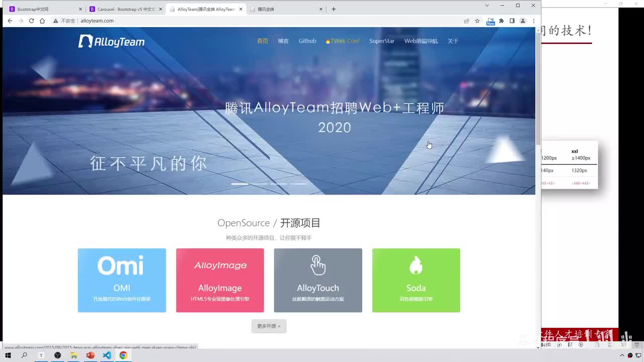644x362 pixels.
Task: Open the Typora taskbar icon
Action: [x=41, y=355]
